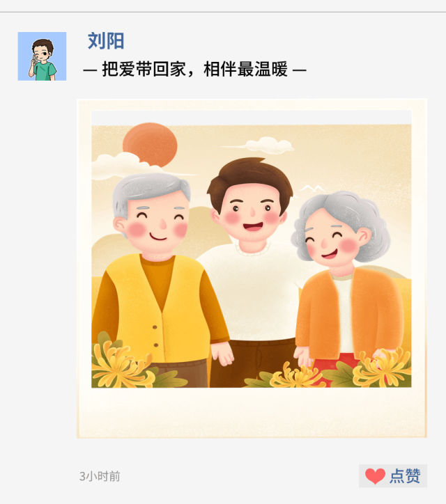Open the profile link 刘阳
Viewport: 446px width, 504px height.
[x=106, y=41]
